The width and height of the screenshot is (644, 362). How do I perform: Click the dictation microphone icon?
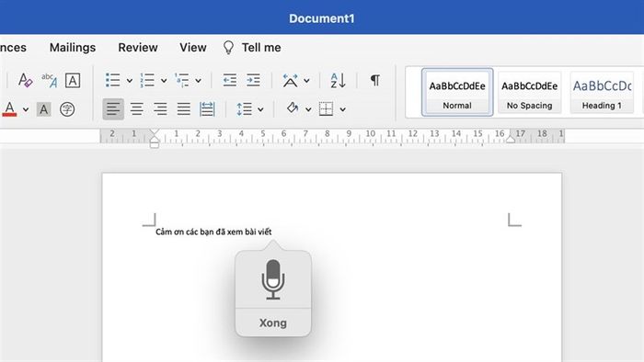(273, 279)
